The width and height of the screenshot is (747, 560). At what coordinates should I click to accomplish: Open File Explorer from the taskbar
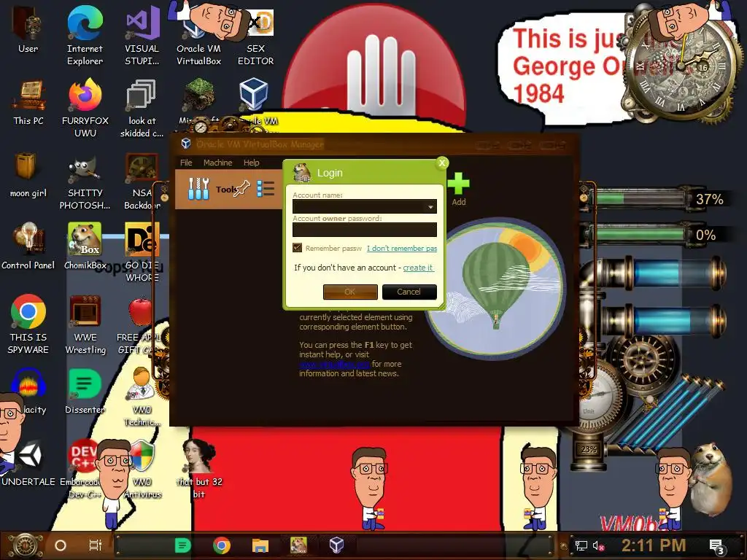point(260,545)
